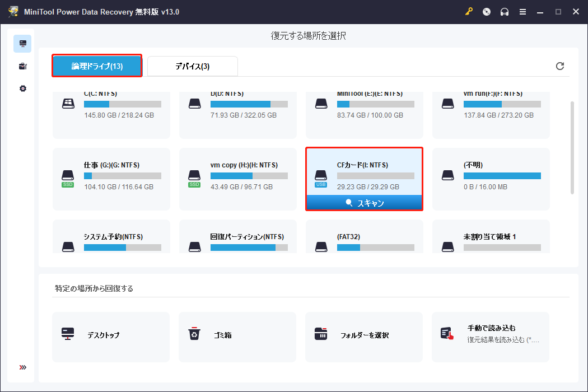588x392 pixels.
Task: Click the (不明) drive label
Action: 473,165
